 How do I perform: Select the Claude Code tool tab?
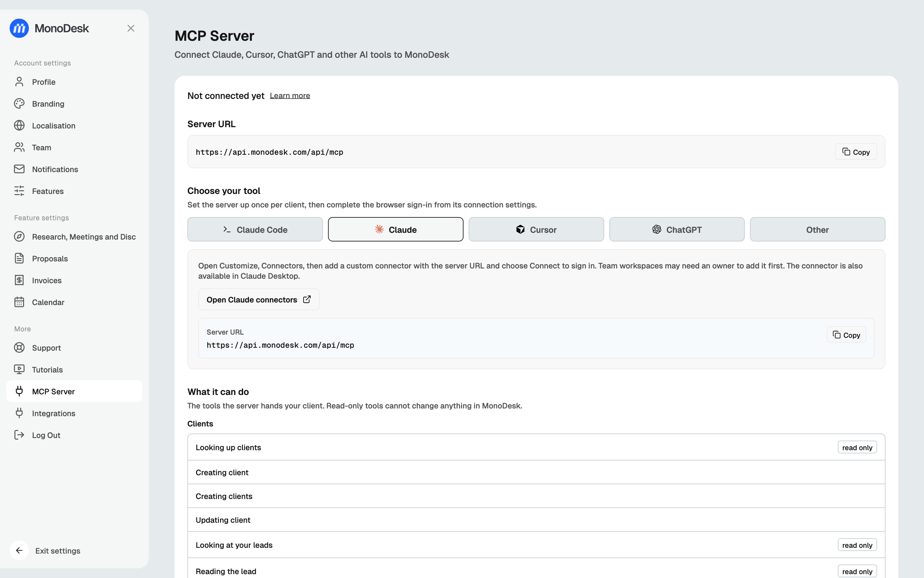tap(255, 229)
